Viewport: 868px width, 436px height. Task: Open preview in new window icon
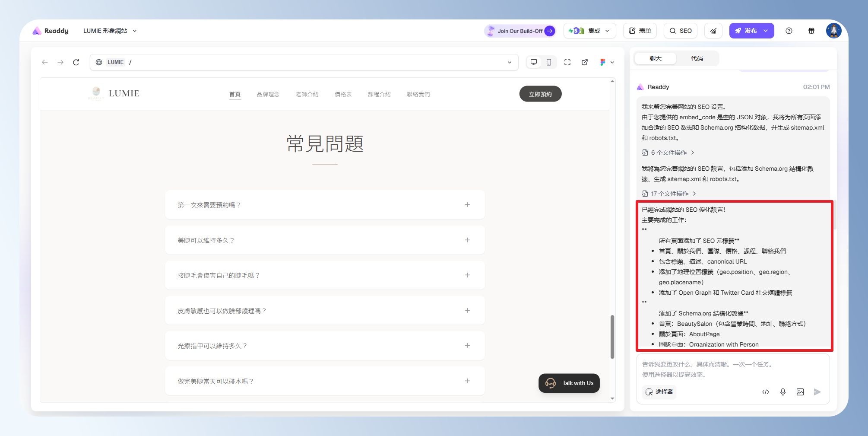pos(585,62)
